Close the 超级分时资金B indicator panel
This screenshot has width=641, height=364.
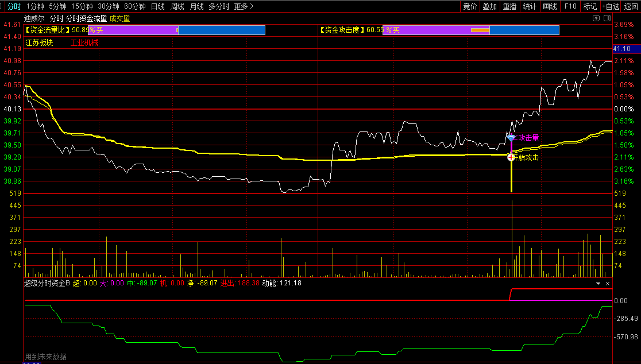[x=608, y=284]
